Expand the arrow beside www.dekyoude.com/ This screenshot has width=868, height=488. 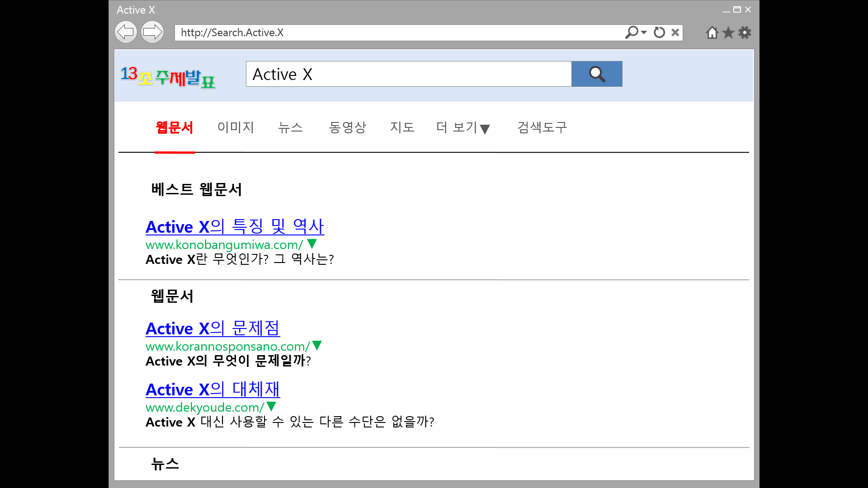271,407
